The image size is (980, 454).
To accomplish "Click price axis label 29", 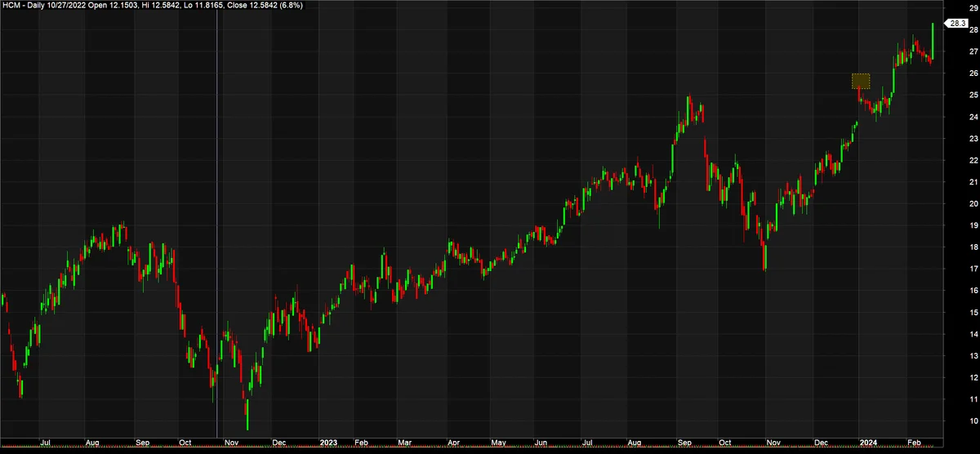I will (x=973, y=8).
